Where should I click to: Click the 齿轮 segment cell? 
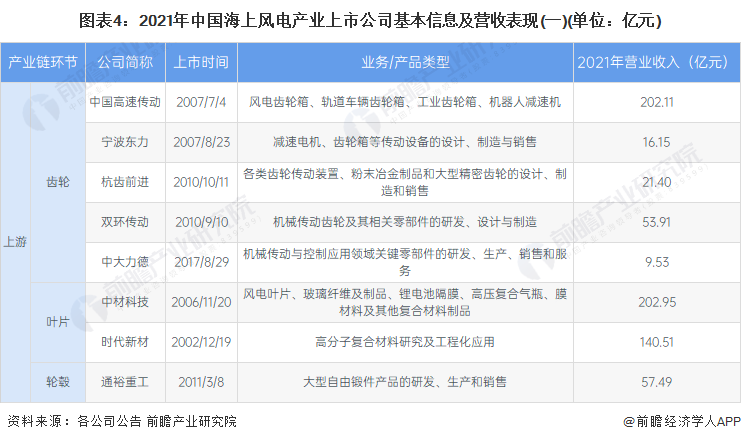[x=59, y=182]
